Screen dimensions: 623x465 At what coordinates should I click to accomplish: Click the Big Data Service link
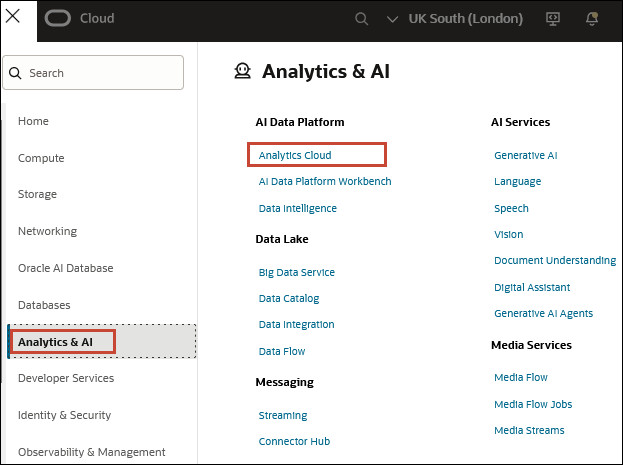pos(296,272)
